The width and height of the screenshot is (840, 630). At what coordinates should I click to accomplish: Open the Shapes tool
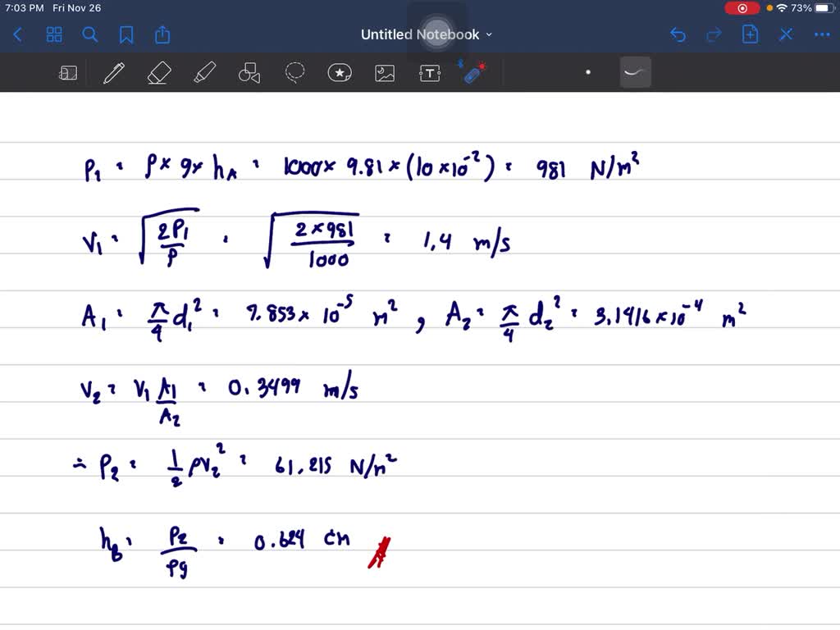click(x=249, y=72)
